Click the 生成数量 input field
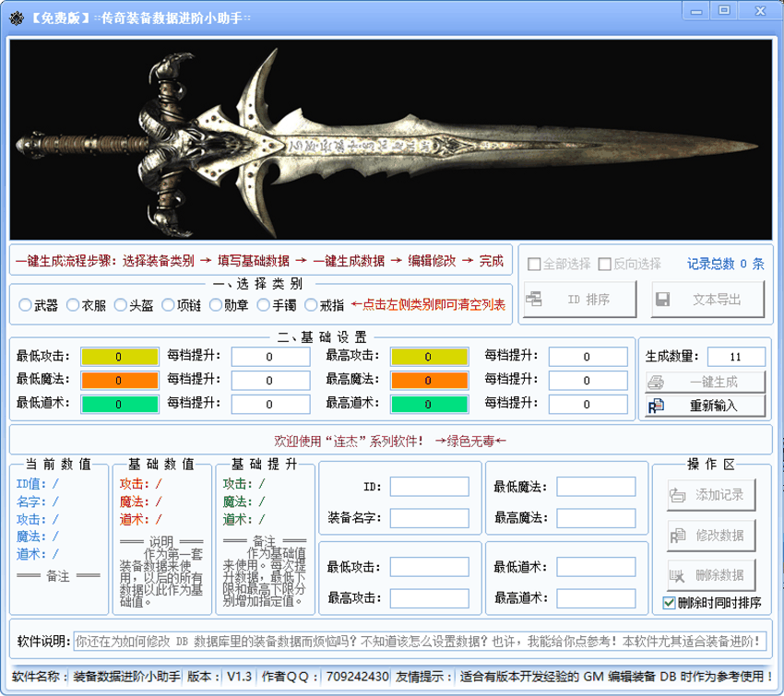This screenshot has width=784, height=696. tap(736, 357)
